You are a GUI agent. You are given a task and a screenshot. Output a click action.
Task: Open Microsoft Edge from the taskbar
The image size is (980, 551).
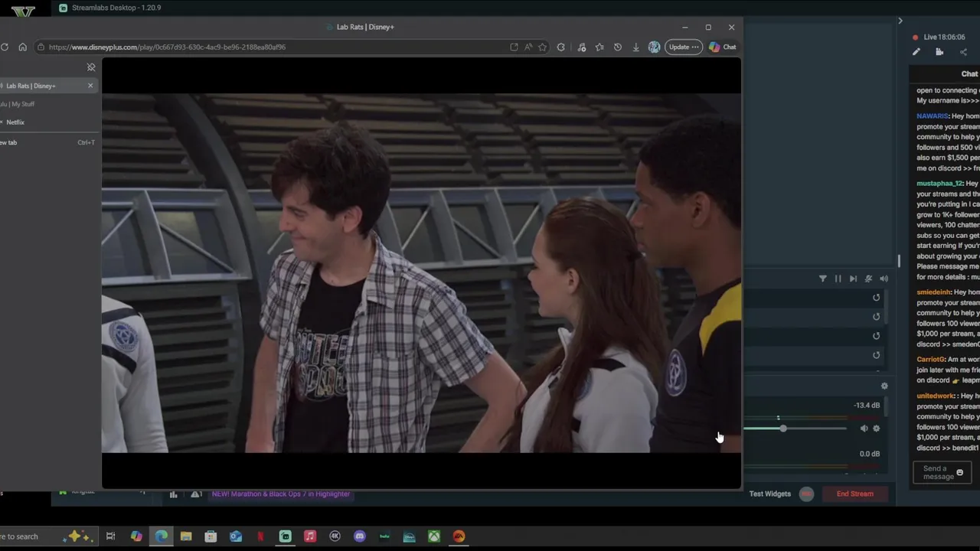[162, 536]
